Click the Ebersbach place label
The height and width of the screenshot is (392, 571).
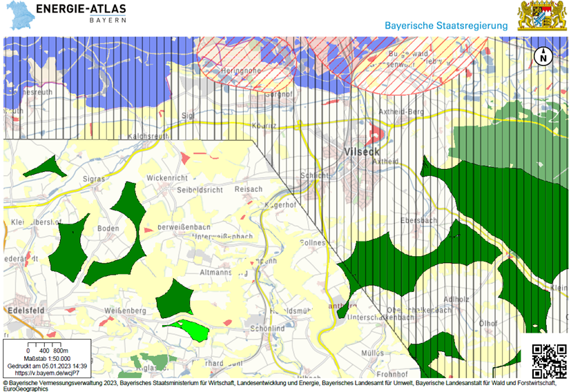(x=418, y=220)
